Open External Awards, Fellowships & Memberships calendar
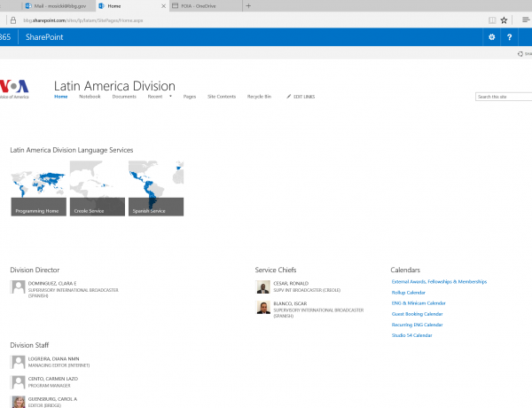This screenshot has height=408, width=532. 439,282
